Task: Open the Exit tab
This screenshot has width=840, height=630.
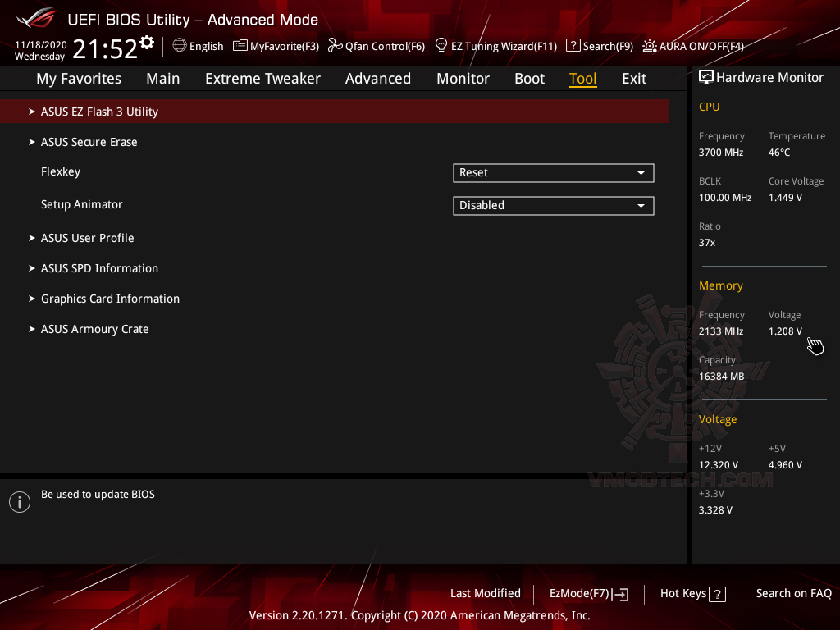Action: coord(634,79)
